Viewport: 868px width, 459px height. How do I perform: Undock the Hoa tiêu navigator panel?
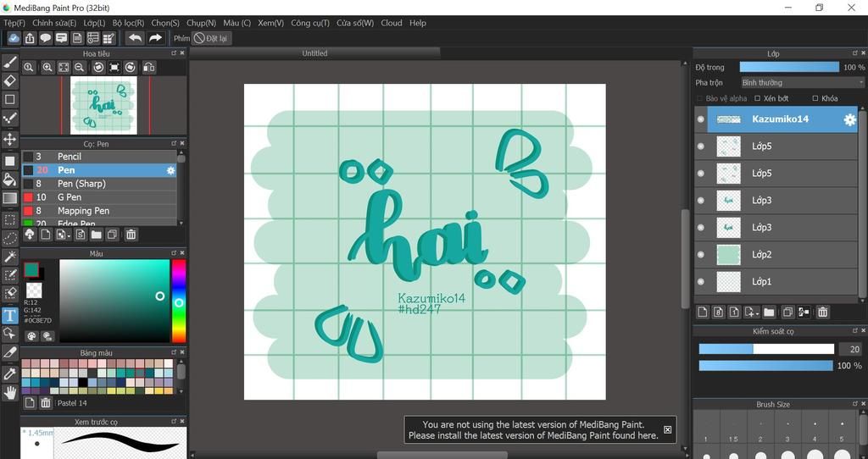click(x=173, y=53)
